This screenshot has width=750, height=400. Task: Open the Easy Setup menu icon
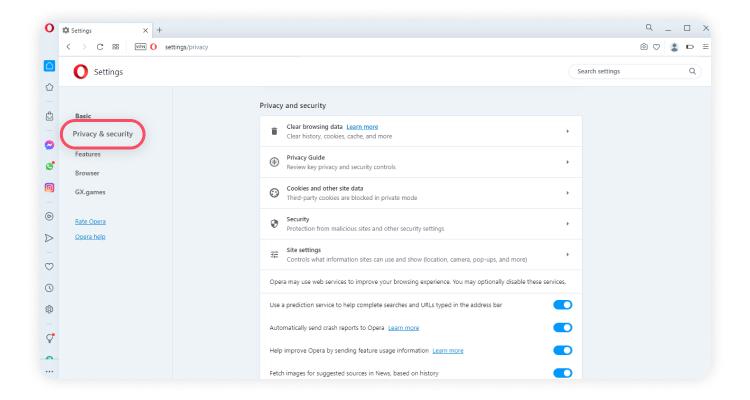[706, 47]
